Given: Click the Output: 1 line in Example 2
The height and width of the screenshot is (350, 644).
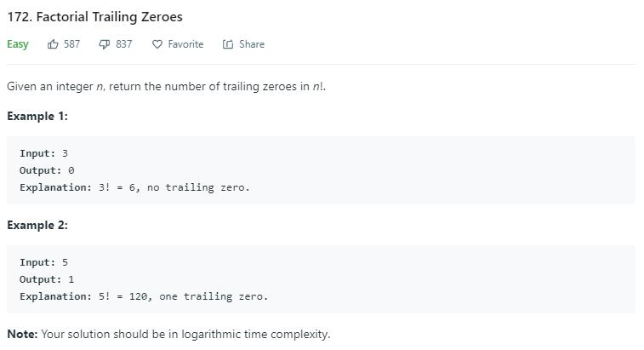Looking at the screenshot, I should click(x=47, y=279).
